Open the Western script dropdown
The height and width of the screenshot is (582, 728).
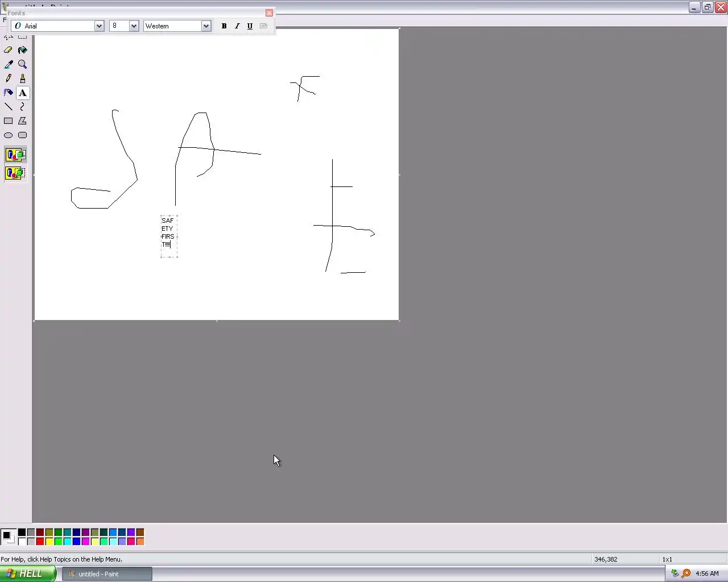206,26
